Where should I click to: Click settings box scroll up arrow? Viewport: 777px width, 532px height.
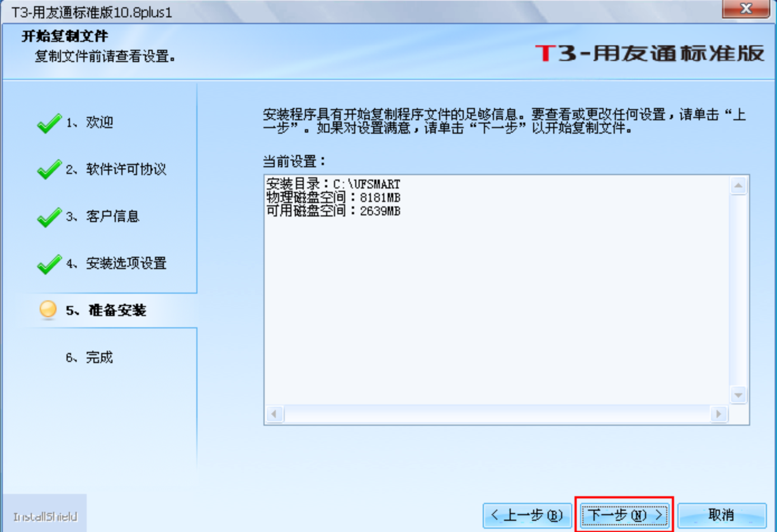coord(738,185)
